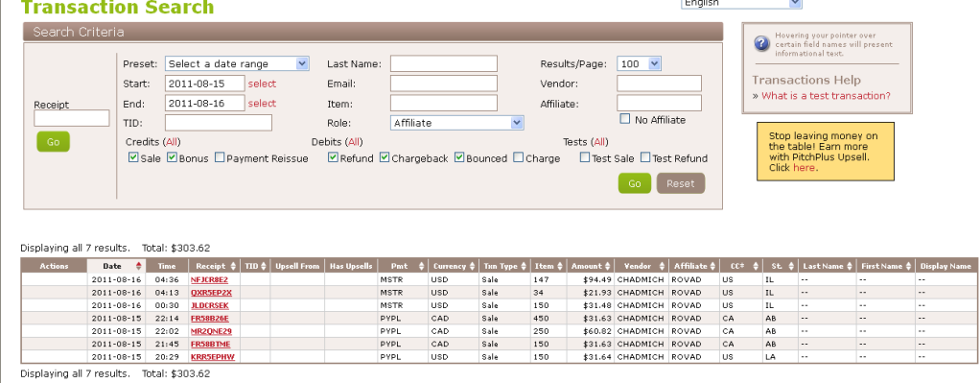Viewport: 980px width, 383px height.
Task: Open the English language dropdown
Action: pos(741,4)
